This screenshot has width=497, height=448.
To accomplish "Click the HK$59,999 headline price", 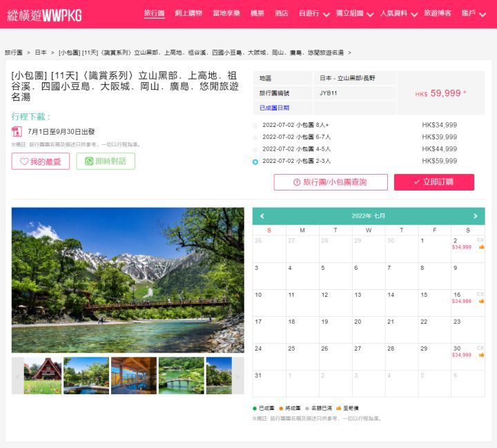I will coord(440,93).
